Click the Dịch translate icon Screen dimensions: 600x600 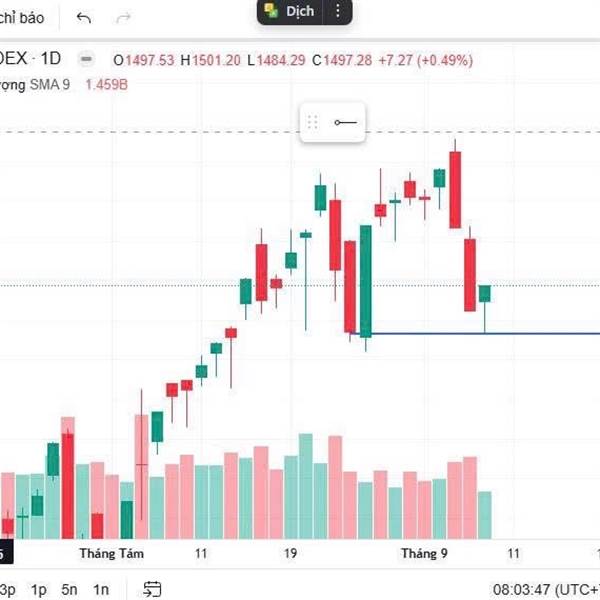click(271, 11)
